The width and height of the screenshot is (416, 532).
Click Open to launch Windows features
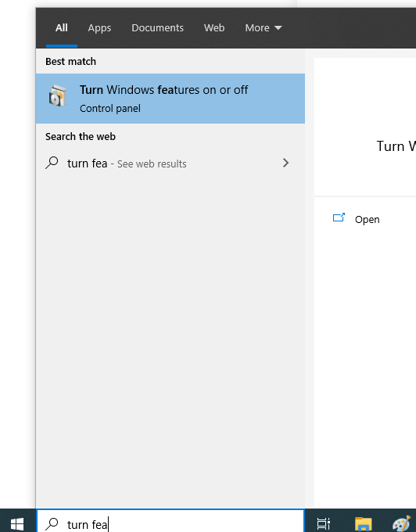coord(368,220)
